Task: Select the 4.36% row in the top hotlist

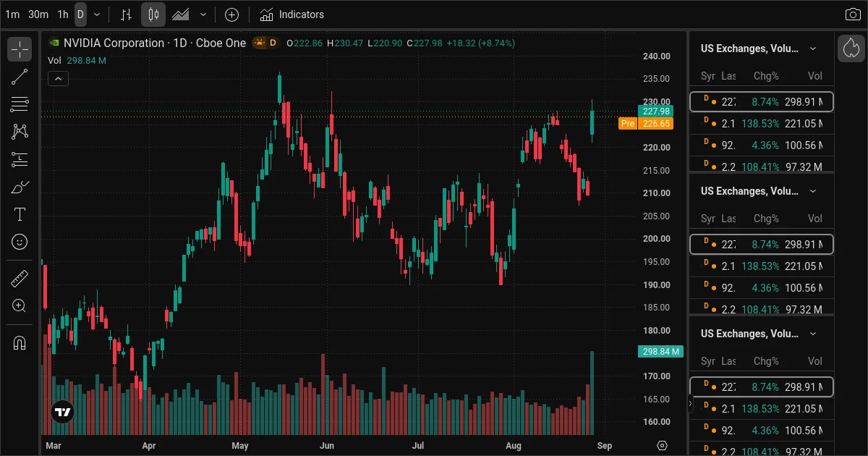Action: point(762,145)
